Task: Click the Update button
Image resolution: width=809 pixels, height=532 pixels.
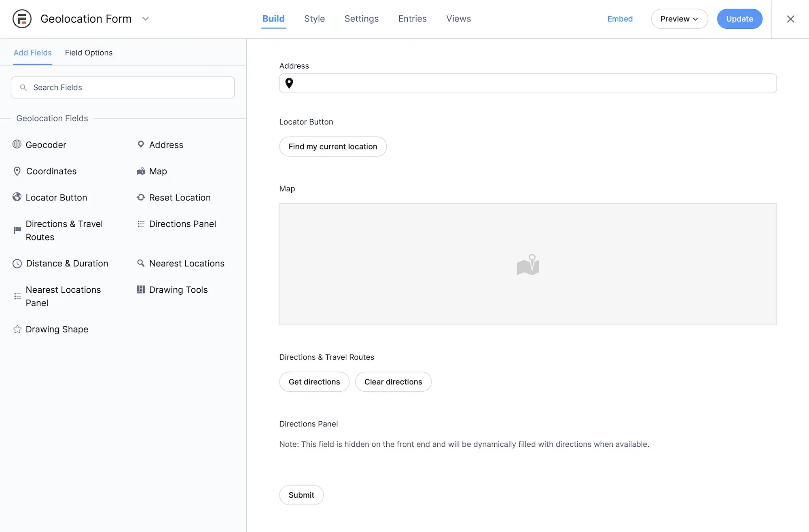Action: click(739, 19)
